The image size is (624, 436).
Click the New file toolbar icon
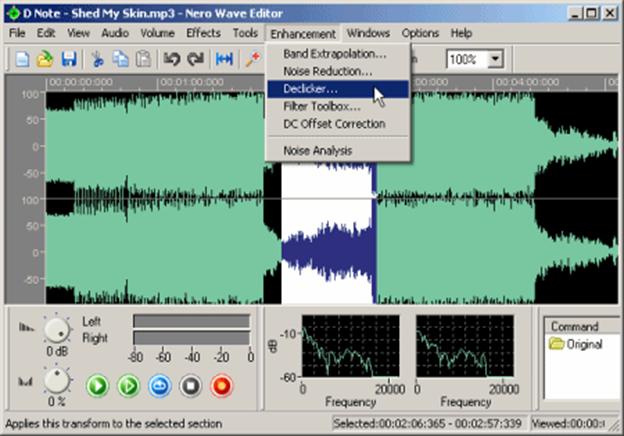click(22, 59)
